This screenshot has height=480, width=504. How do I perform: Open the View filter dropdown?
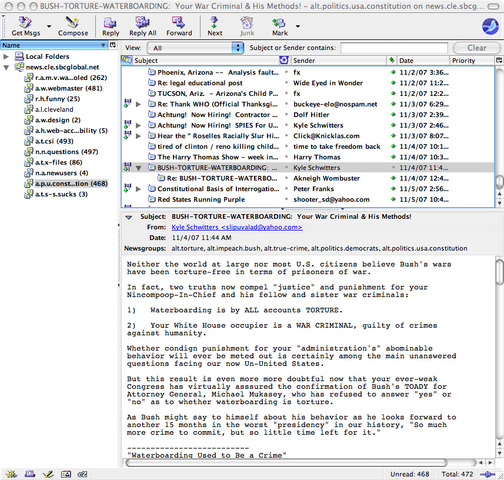point(196,48)
